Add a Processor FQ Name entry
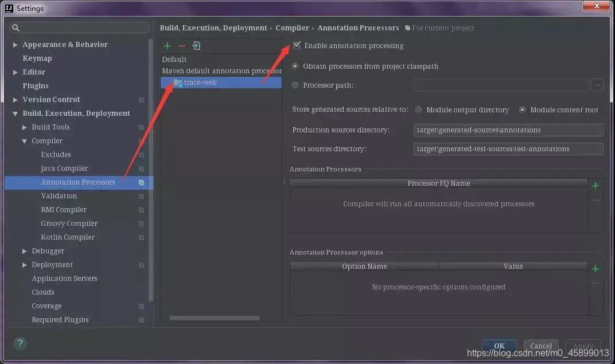 (595, 186)
